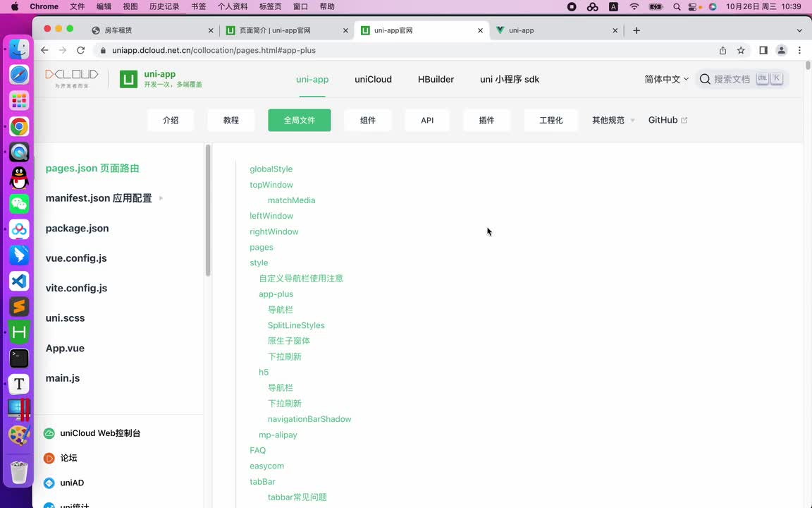Screen dimensions: 812x508
Task: Open the 介绍 section button
Action: [171, 120]
